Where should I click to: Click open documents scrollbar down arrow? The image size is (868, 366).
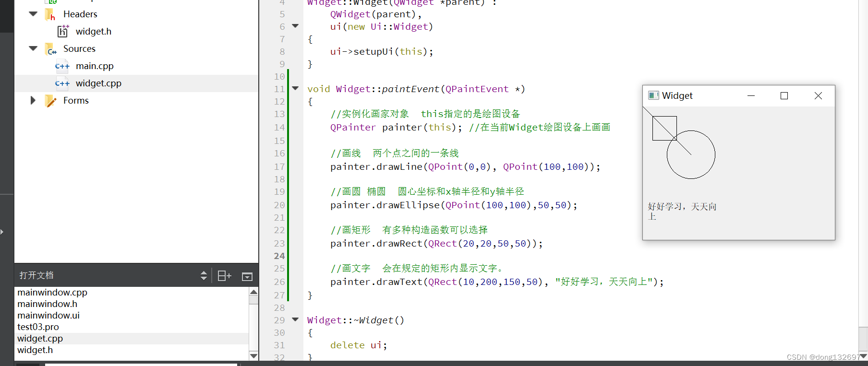[x=254, y=356]
